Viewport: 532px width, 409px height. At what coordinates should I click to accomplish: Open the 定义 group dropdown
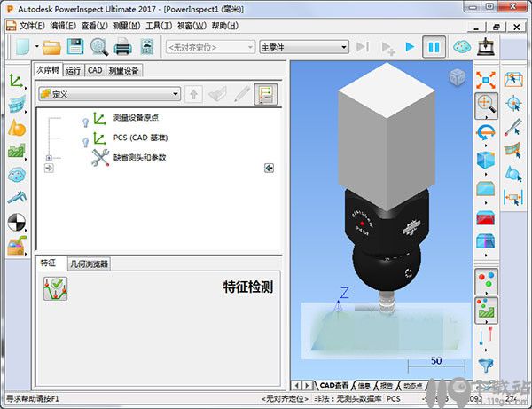[x=109, y=94]
